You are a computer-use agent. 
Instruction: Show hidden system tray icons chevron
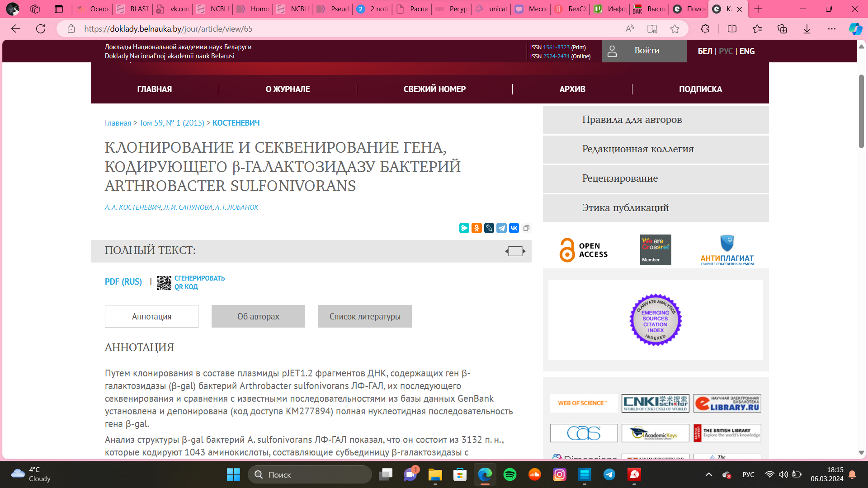(x=709, y=474)
